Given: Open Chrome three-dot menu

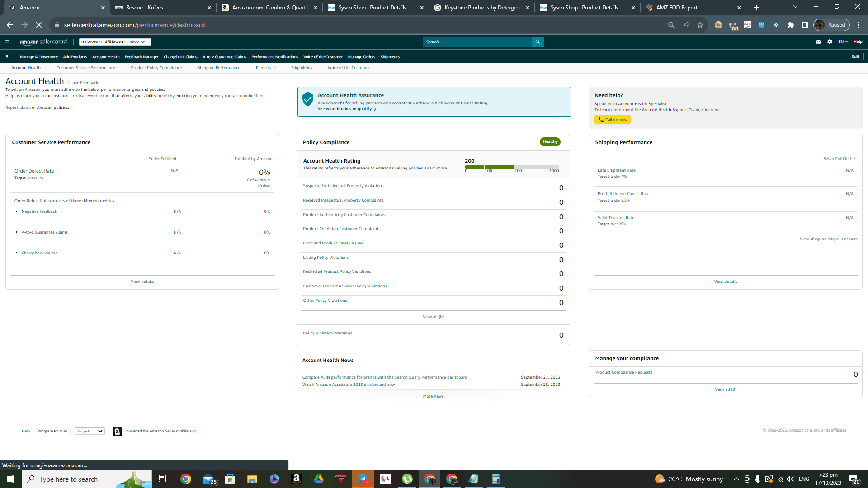Looking at the screenshot, I should pos(859,25).
